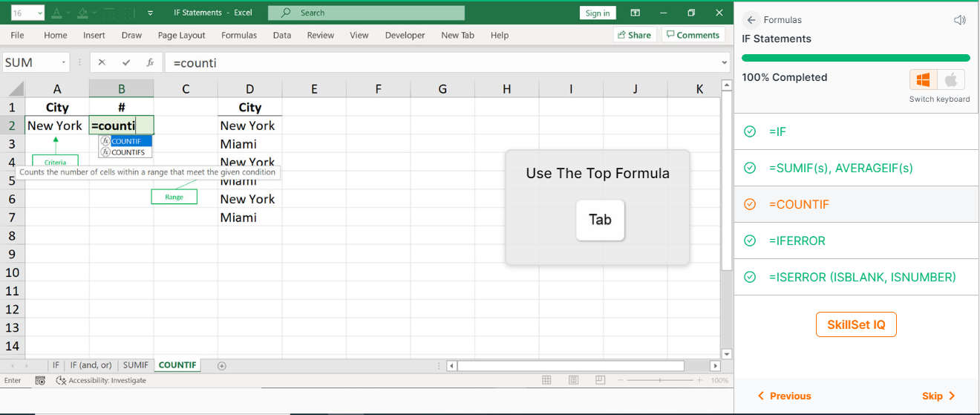The height and width of the screenshot is (415, 980).
Task: Click the Share button
Action: point(633,35)
